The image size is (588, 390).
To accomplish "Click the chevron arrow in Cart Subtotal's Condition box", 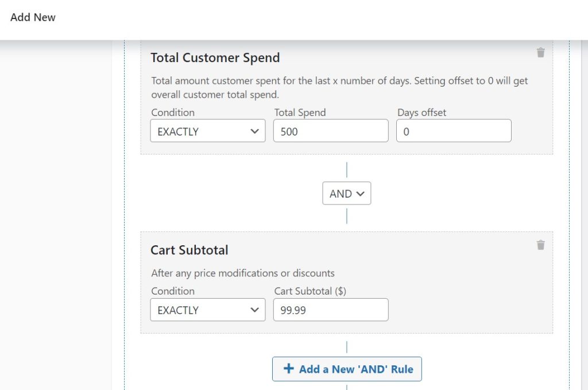I will click(x=254, y=310).
